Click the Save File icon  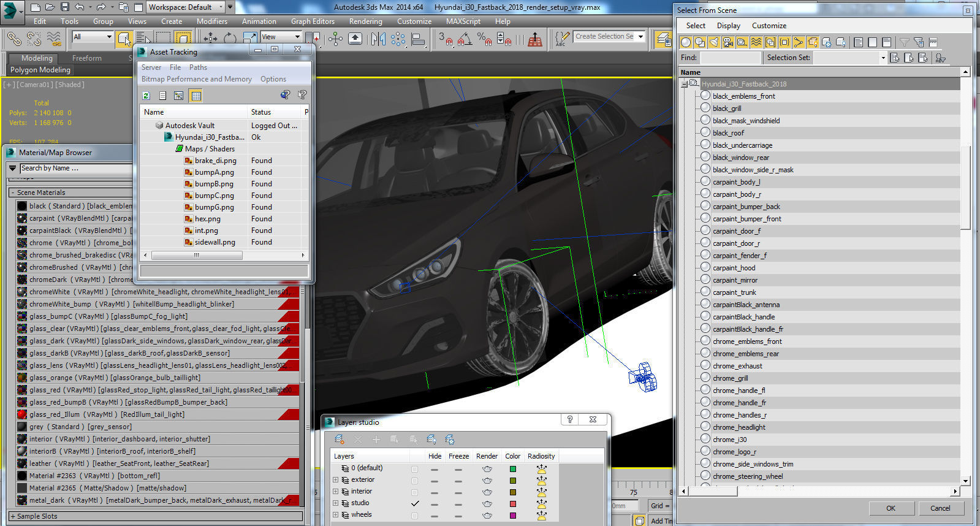(x=65, y=7)
